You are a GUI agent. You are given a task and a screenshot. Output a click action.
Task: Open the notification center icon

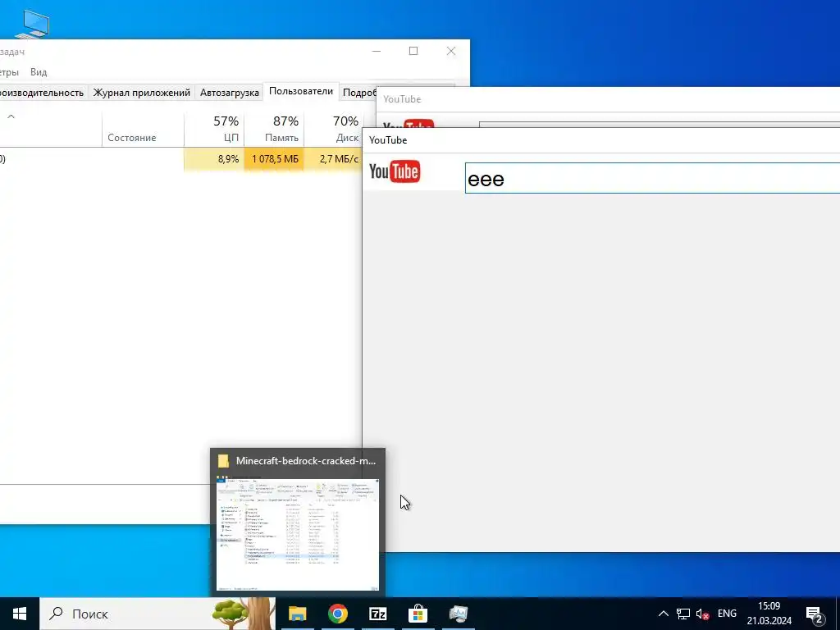(815, 614)
